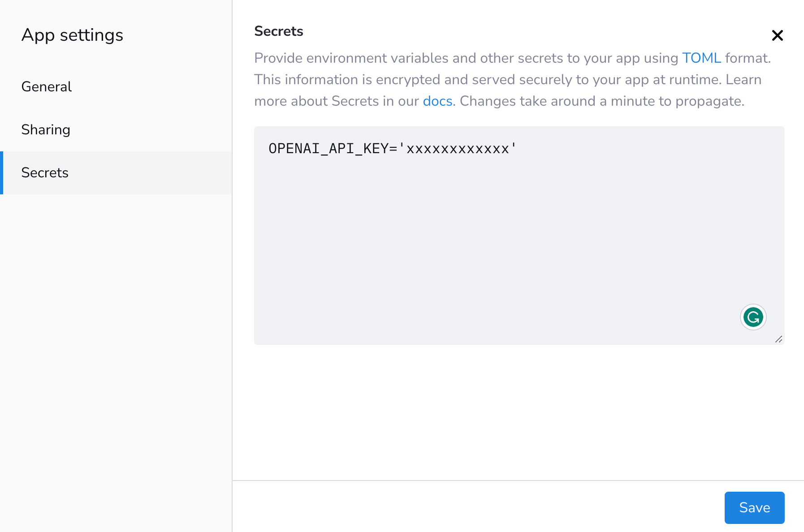Place cursor in the 'xxxxxxxxxxxx' key value
This screenshot has width=804, height=532.
pos(457,149)
